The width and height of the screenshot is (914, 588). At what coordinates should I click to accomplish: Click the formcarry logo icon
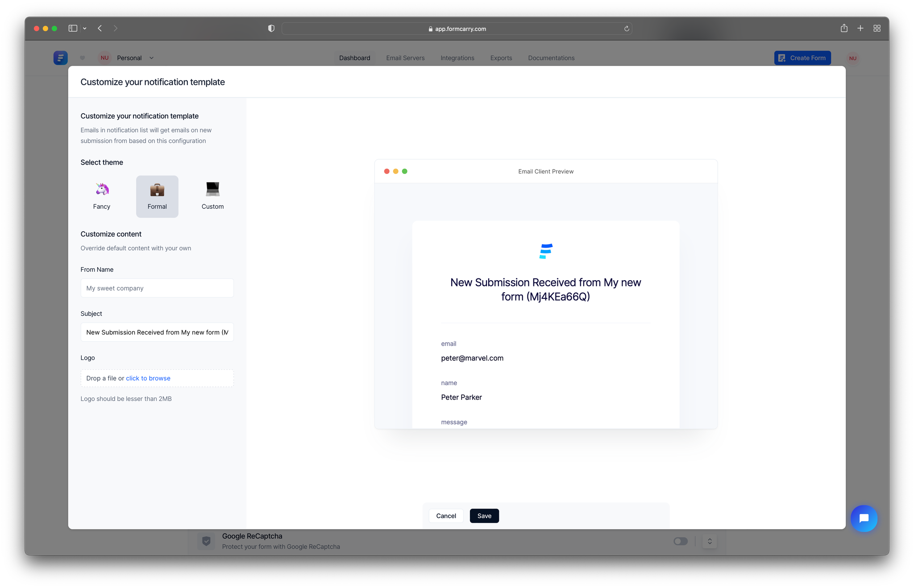60,58
